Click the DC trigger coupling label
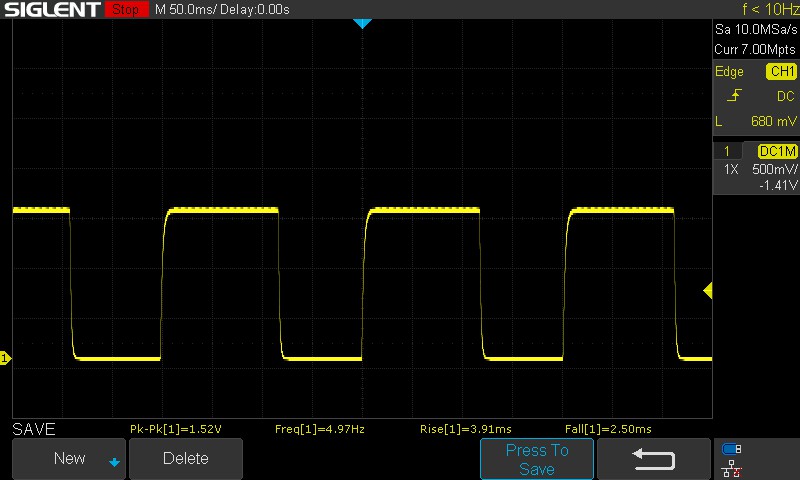The image size is (800, 480). (786, 96)
